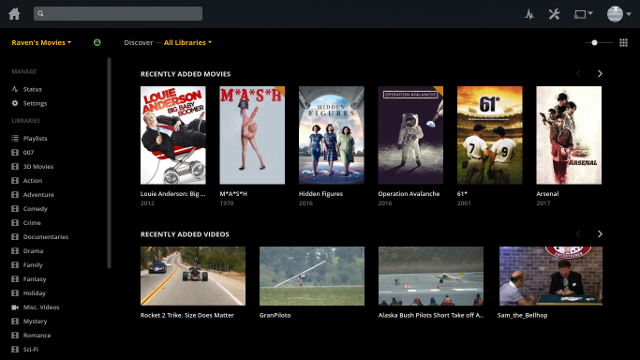Click the film icon beside Comedy
Image resolution: width=640 pixels, height=360 pixels.
15,209
